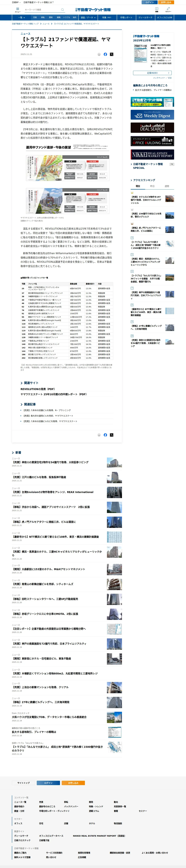Open the オフィスビルDB navigation item

164,18
